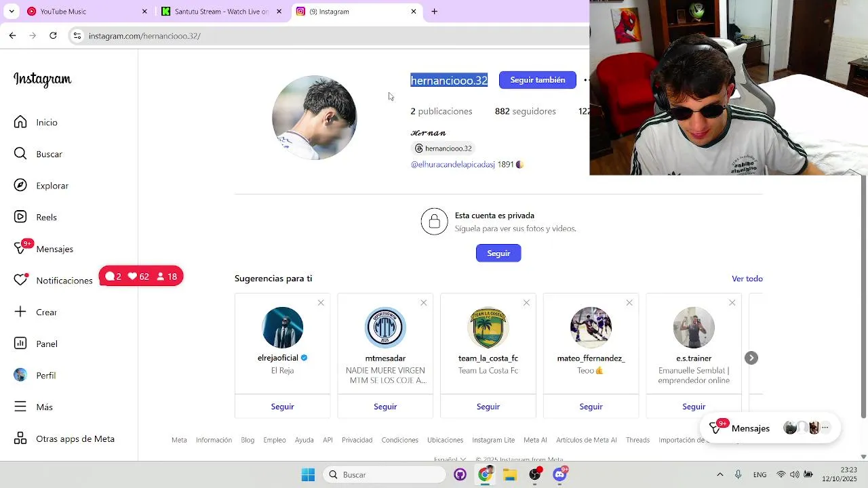This screenshot has height=488, width=868.
Task: Open Explorar compass icon
Action: (20, 185)
